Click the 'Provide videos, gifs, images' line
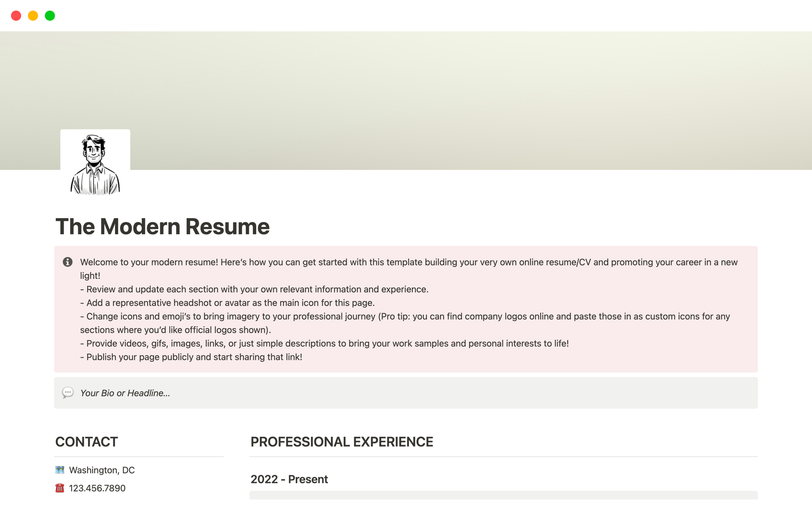The image size is (812, 508). (324, 343)
